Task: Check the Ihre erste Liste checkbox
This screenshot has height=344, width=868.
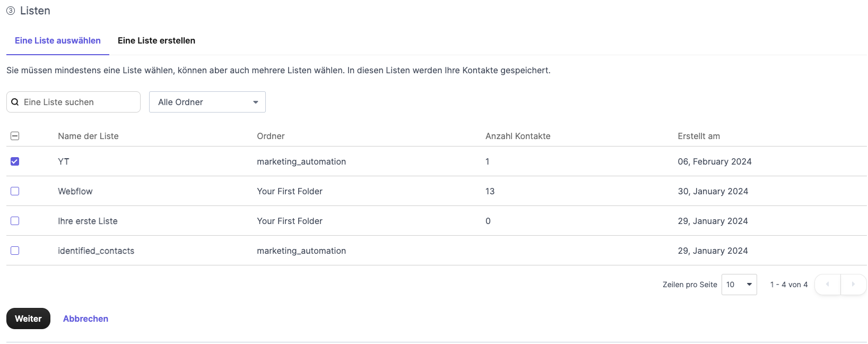Action: (x=15, y=221)
